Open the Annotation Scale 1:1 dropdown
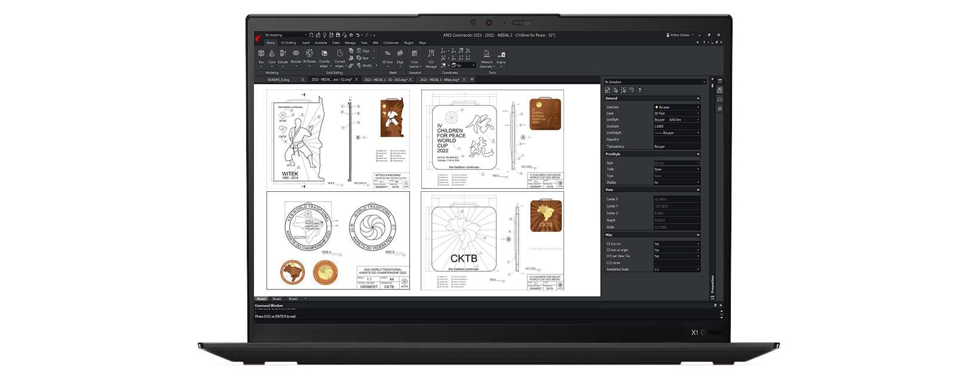This screenshot has height=380, width=980. (676, 269)
